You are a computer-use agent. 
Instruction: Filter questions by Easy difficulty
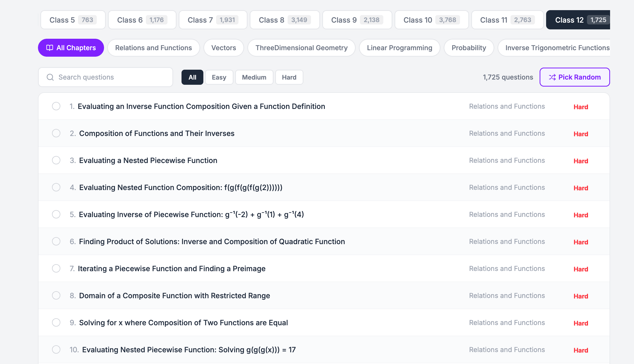(219, 77)
